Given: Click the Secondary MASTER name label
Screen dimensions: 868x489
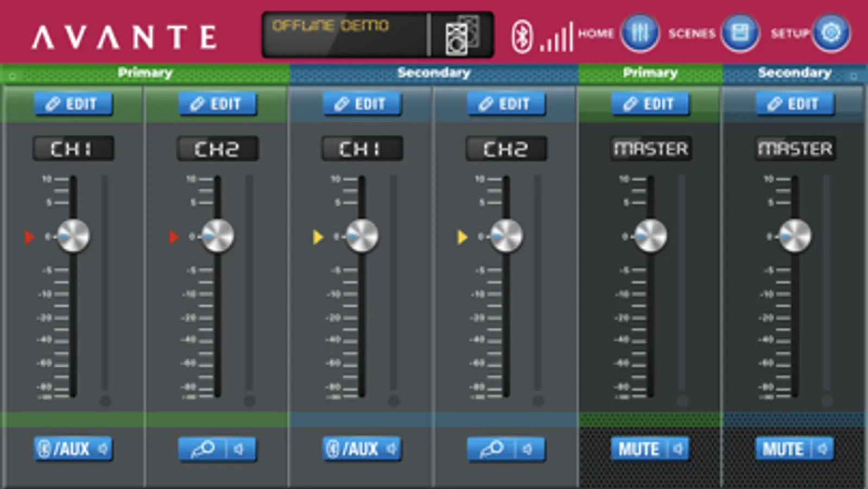Looking at the screenshot, I should 795,148.
